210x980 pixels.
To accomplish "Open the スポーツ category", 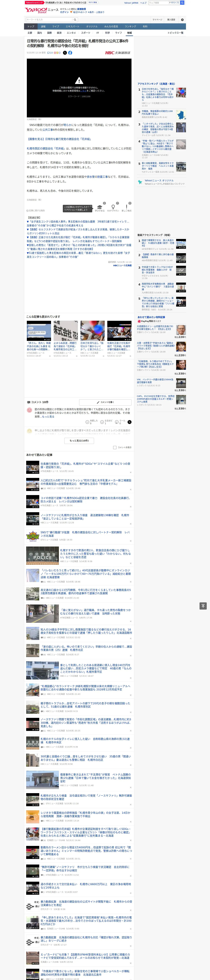I will point(86,33).
